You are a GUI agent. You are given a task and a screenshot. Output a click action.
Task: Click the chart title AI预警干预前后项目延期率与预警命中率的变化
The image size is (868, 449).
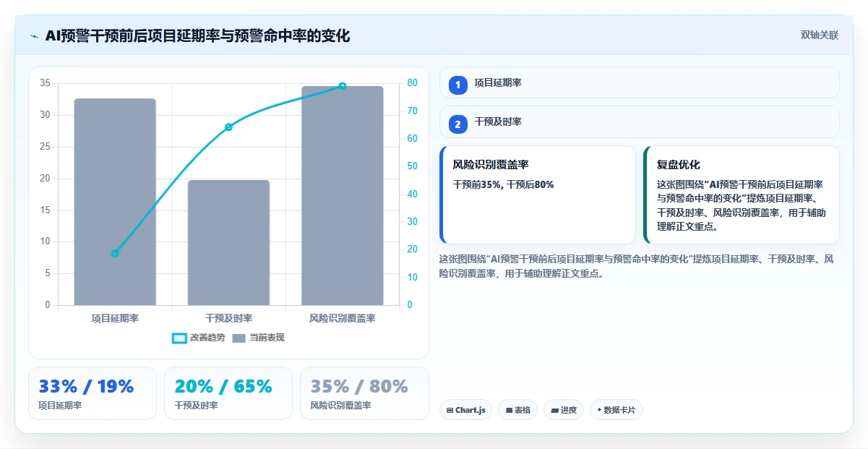point(197,36)
